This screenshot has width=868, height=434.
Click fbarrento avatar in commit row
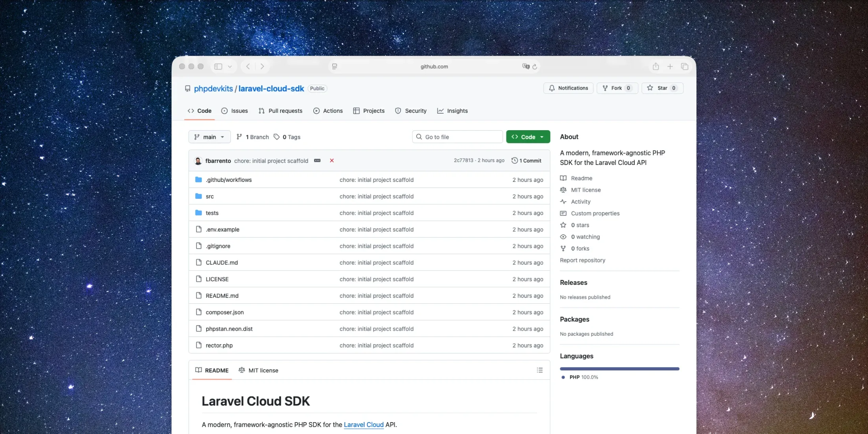(198, 161)
